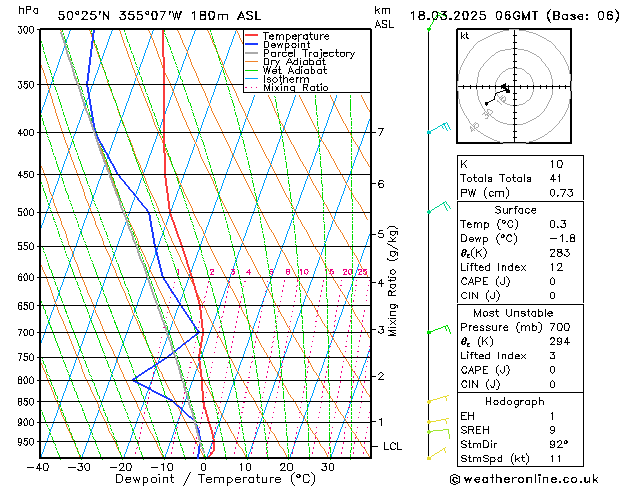Click the 7 km altitude label

pos(381,132)
